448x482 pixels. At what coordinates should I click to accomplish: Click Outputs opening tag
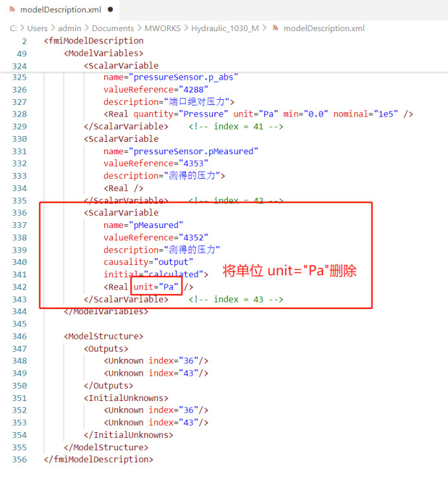106,349
